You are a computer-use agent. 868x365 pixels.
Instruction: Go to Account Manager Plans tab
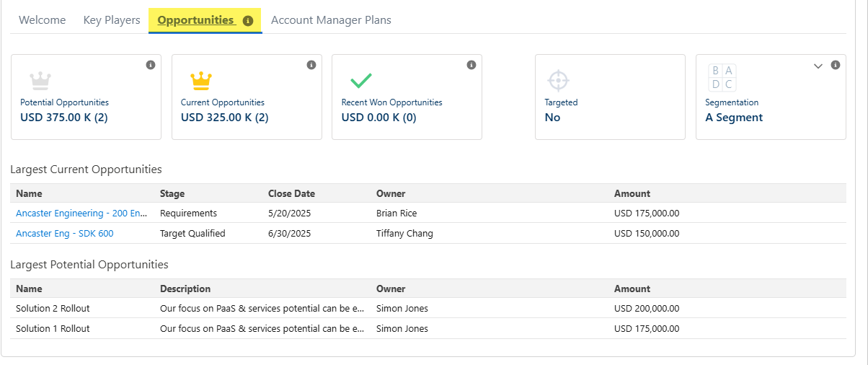point(331,20)
